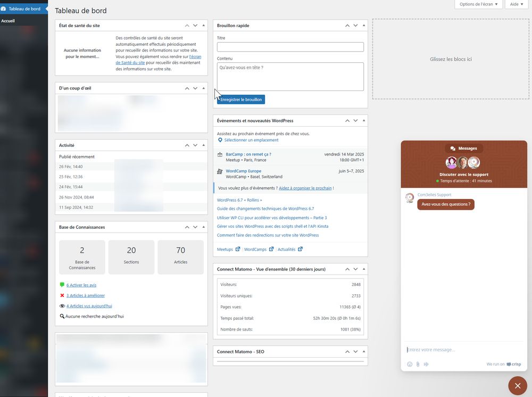Move Événements et nouveautés widget up
Image resolution: width=532 pixels, height=397 pixels.
point(347,120)
